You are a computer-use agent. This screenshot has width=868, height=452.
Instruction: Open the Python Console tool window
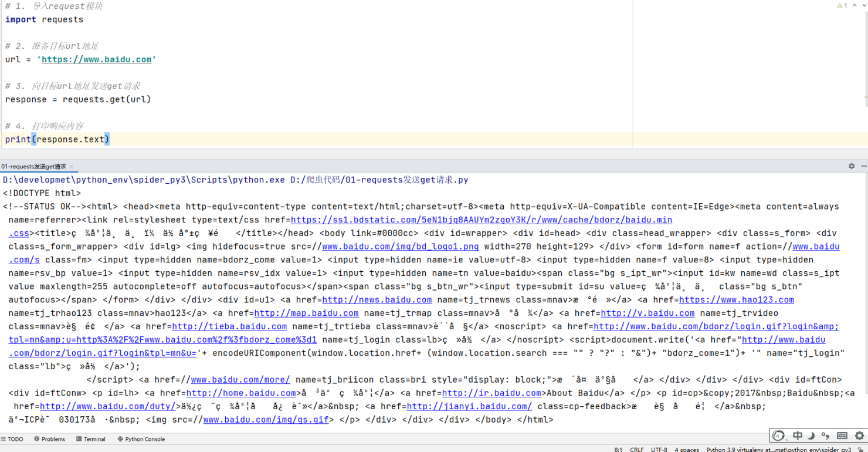141,439
